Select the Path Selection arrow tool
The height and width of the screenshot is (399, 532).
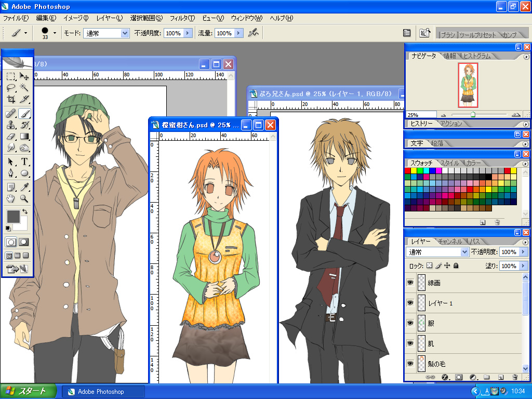pos(11,162)
